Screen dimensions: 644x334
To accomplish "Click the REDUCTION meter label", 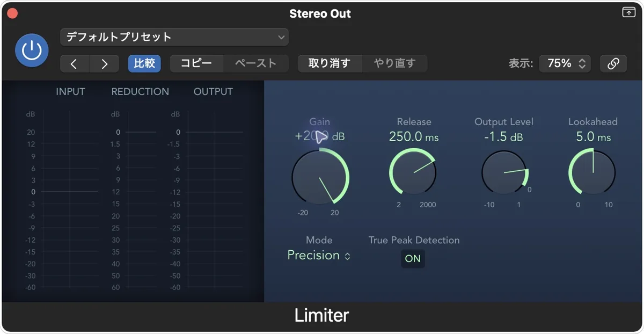I will tap(140, 92).
